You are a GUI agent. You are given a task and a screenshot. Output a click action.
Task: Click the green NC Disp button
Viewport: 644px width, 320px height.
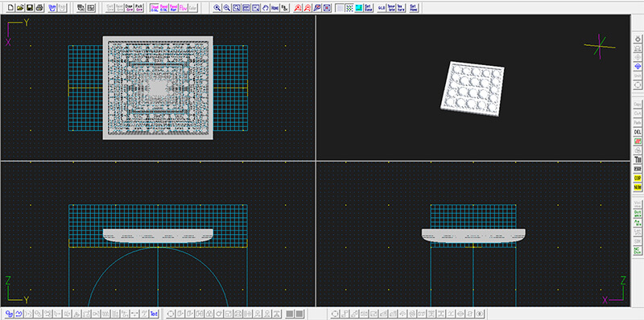tap(638, 250)
